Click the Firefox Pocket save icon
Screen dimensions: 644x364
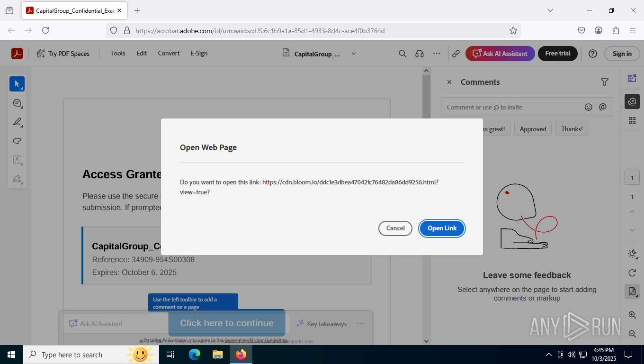coord(581,30)
